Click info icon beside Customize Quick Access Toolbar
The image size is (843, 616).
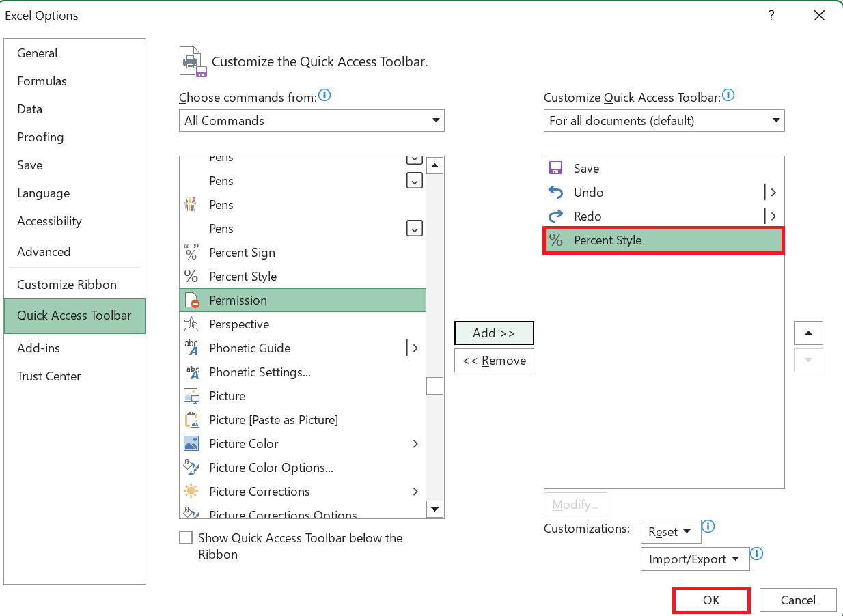[728, 96]
